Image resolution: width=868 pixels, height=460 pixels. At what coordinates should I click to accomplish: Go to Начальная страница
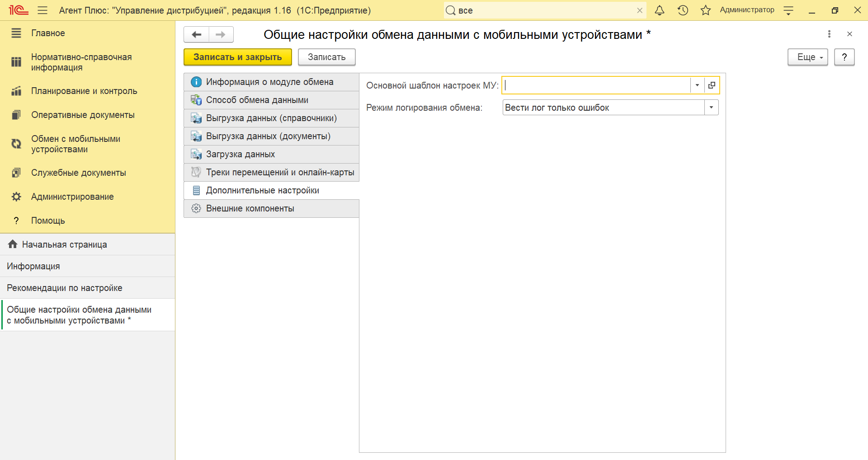click(64, 244)
